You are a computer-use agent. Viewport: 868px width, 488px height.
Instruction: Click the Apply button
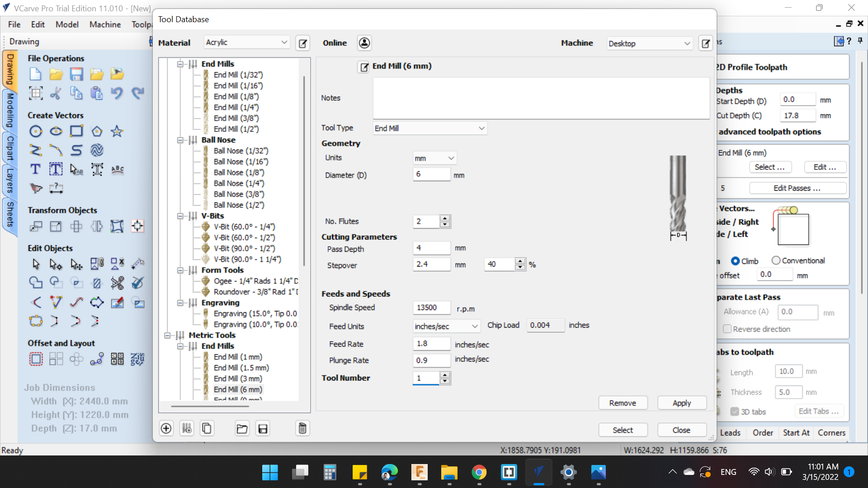pyautogui.click(x=681, y=403)
